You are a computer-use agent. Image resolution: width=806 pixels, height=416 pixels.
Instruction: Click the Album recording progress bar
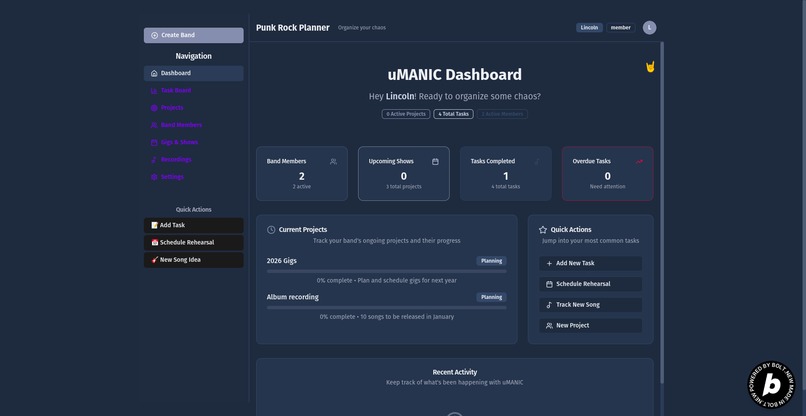[x=387, y=308]
